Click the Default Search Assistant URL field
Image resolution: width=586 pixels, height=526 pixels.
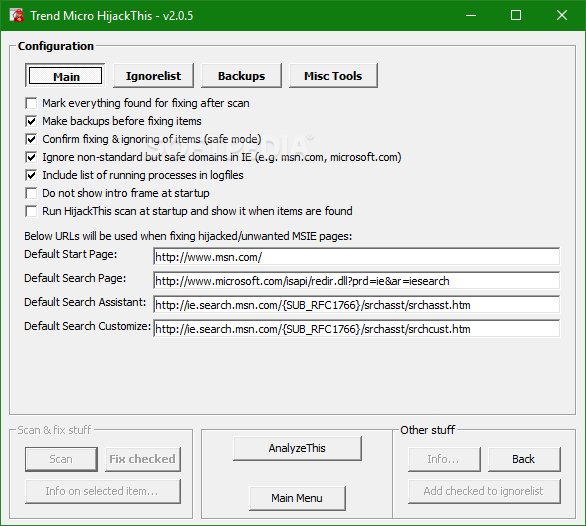(x=357, y=305)
